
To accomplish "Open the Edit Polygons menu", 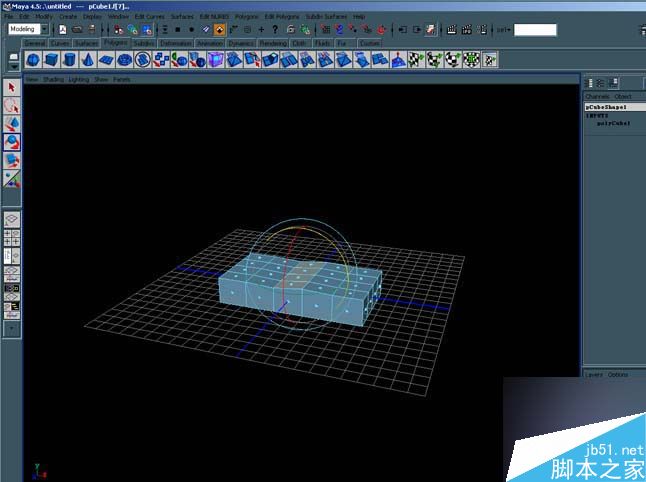I will click(282, 16).
